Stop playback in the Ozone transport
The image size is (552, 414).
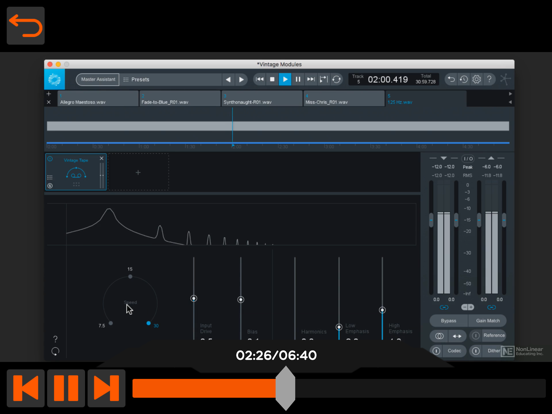coord(272,80)
